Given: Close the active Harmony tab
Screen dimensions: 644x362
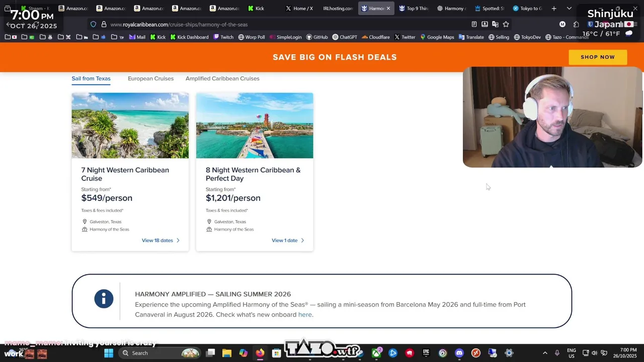Looking at the screenshot, I should pyautogui.click(x=388, y=9).
